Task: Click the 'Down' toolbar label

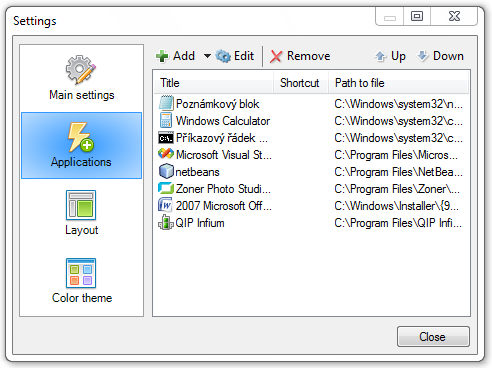Action: click(x=448, y=56)
